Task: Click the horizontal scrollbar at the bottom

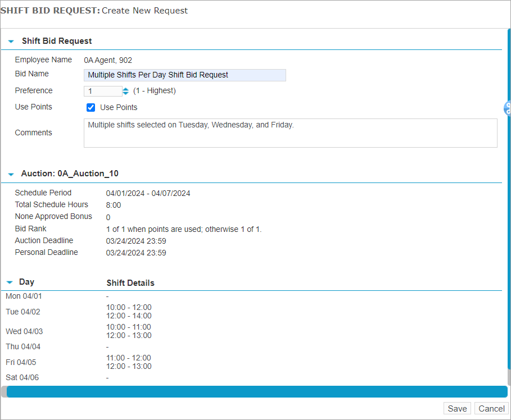Action: (253, 391)
